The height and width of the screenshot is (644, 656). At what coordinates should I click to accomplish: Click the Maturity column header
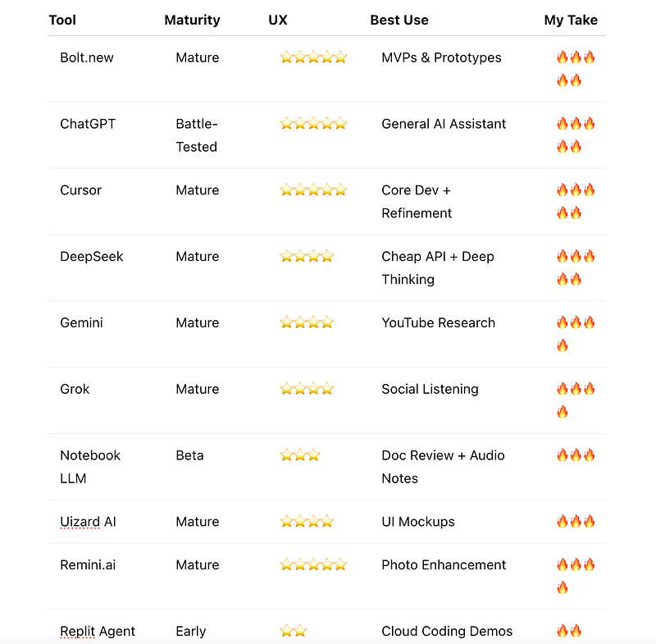(x=192, y=20)
